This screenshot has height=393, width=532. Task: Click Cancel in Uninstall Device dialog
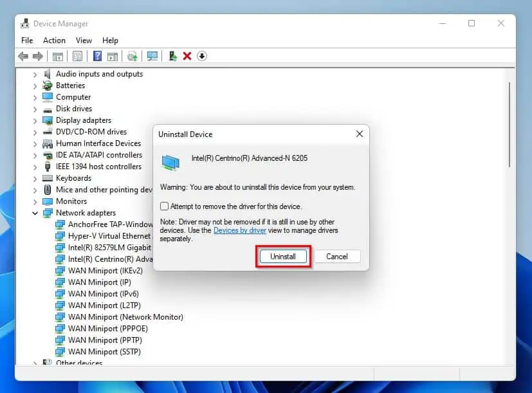tap(337, 257)
